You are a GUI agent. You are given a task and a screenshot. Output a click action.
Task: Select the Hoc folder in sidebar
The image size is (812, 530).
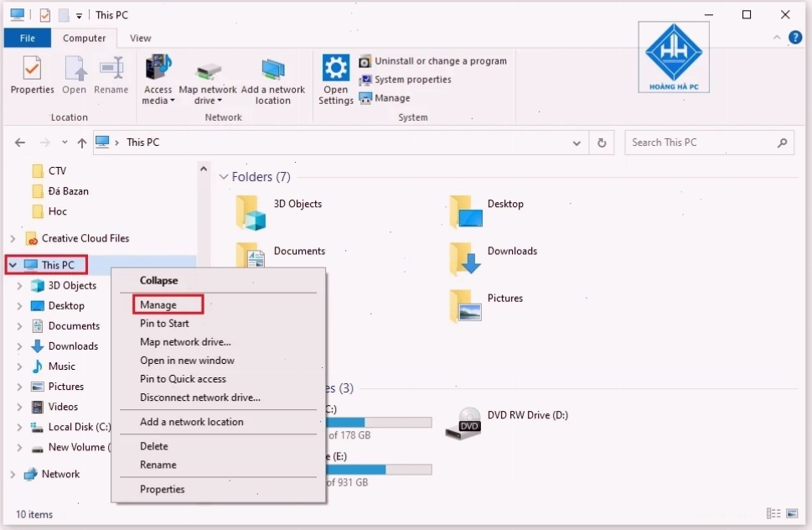coord(49,211)
